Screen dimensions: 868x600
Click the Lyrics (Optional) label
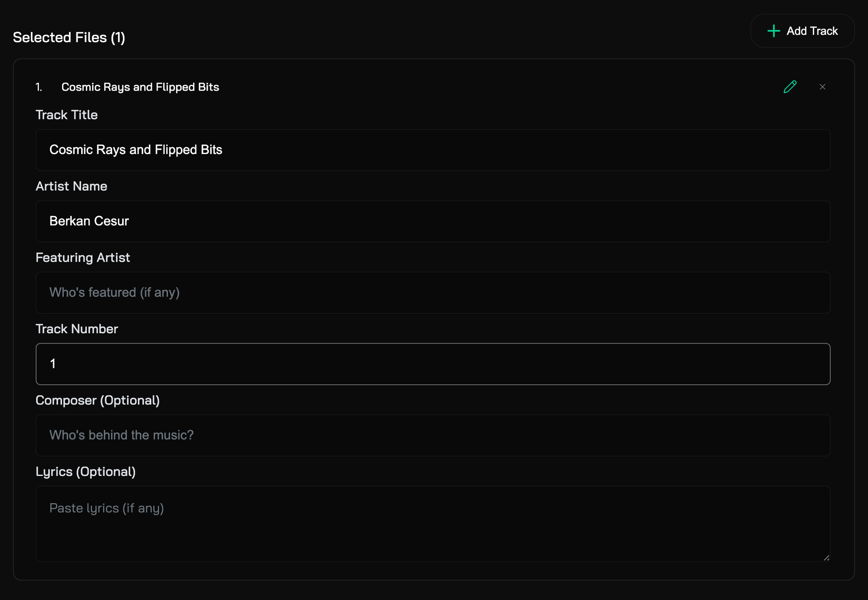(x=85, y=472)
